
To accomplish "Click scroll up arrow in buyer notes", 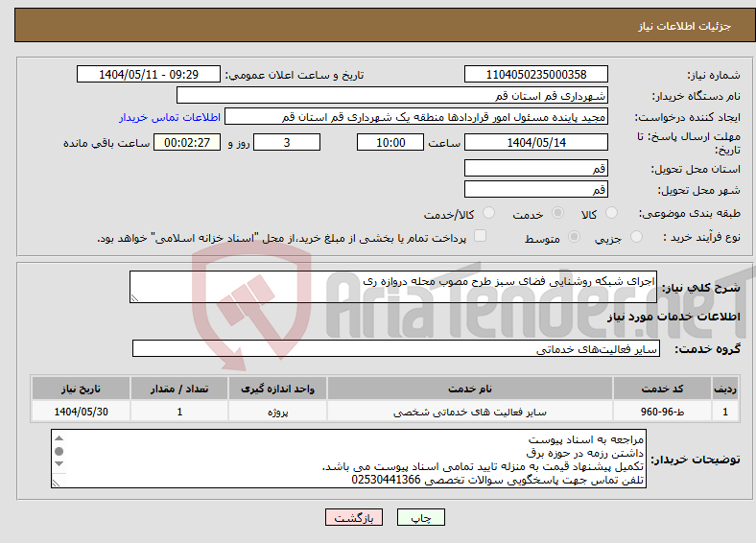I will coord(59,438).
